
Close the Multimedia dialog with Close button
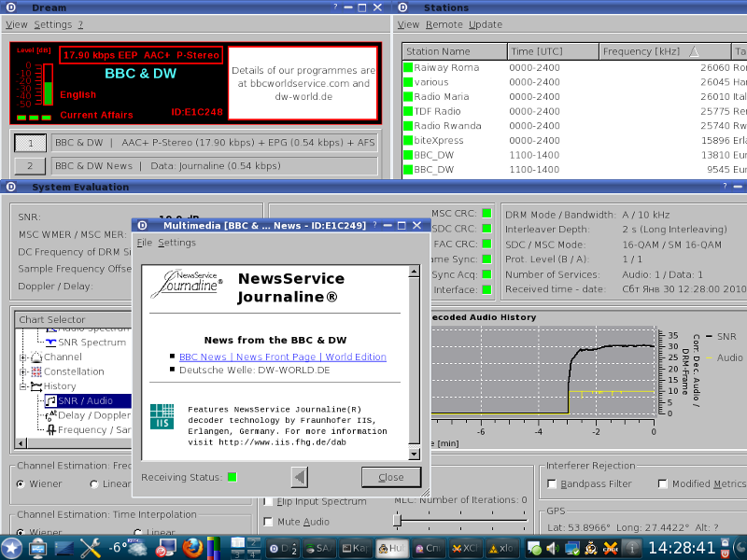[x=391, y=477]
